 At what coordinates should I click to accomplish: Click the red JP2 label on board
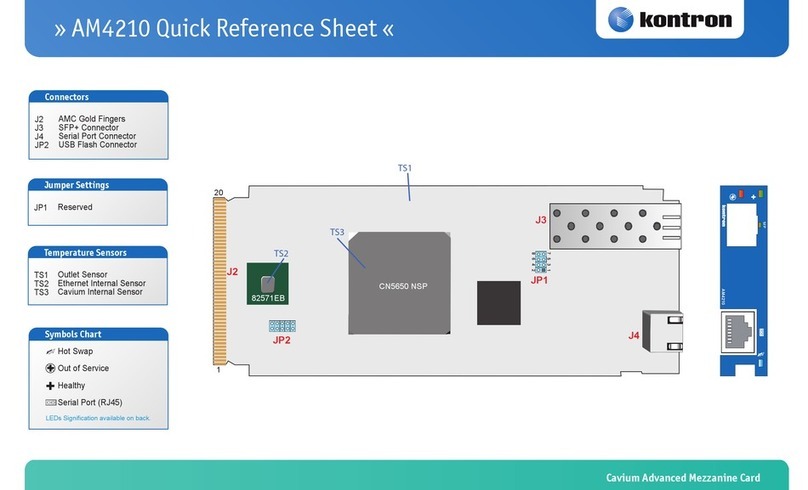281,340
